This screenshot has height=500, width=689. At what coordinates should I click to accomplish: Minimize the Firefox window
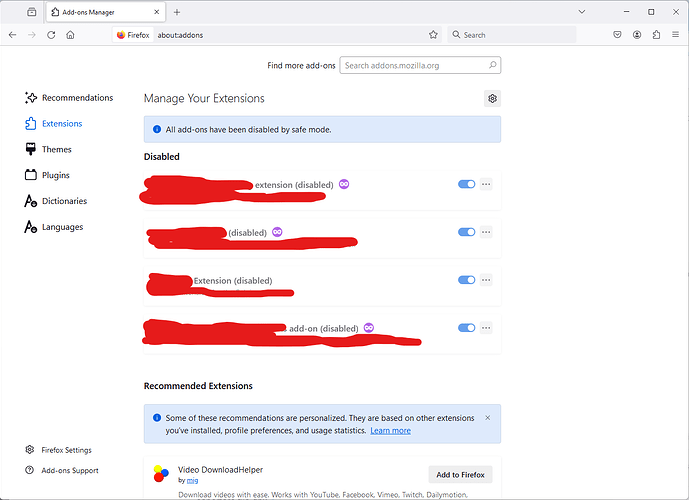[627, 12]
